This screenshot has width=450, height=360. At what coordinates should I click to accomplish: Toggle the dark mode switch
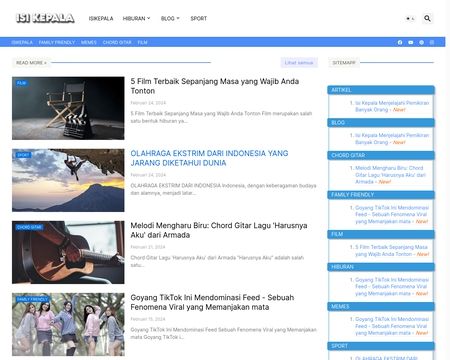point(410,18)
